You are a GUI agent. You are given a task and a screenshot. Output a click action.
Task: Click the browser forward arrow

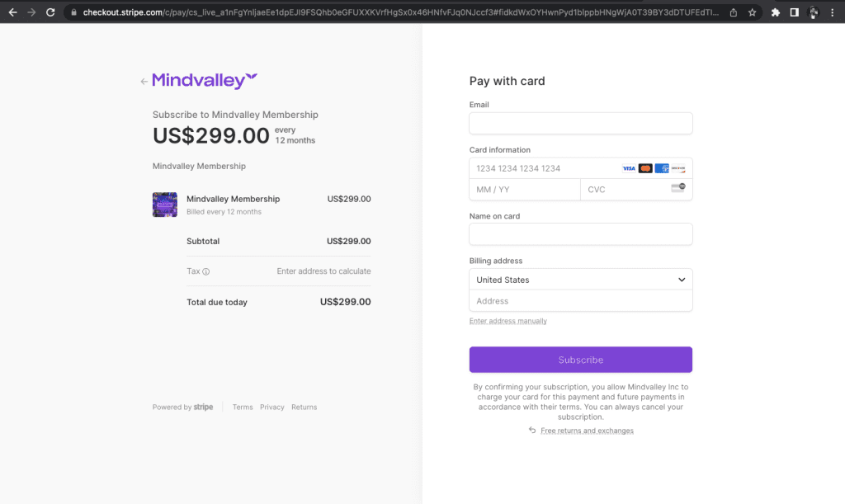pos(31,12)
